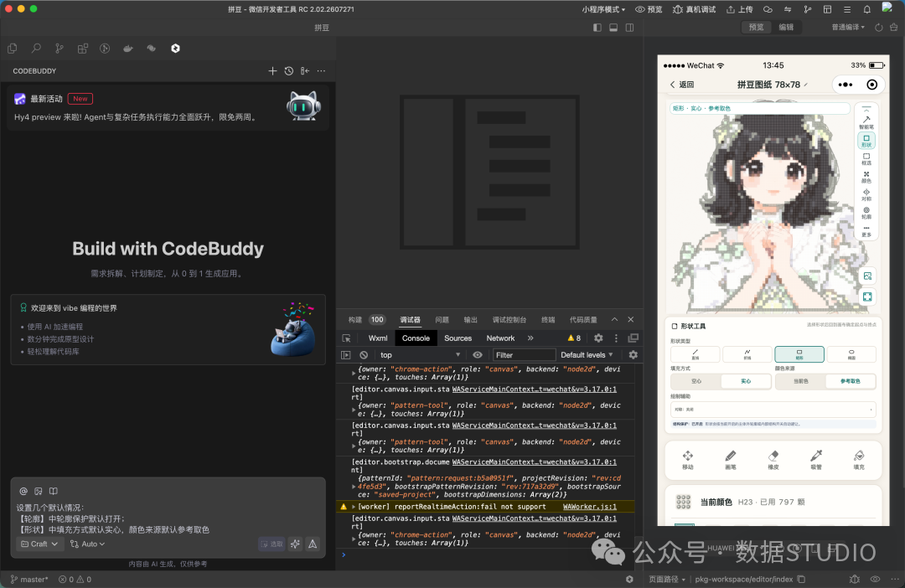Click the element inspector arrow icon in the debugger

tap(346, 338)
